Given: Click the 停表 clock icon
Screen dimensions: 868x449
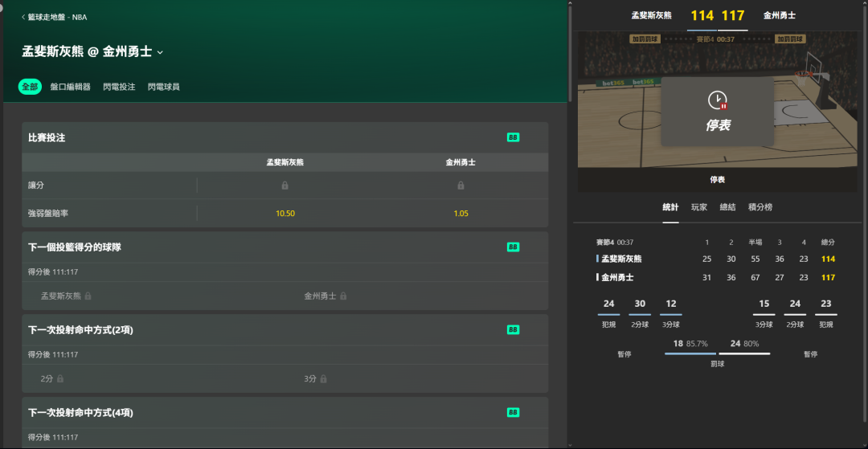Looking at the screenshot, I should point(718,100).
